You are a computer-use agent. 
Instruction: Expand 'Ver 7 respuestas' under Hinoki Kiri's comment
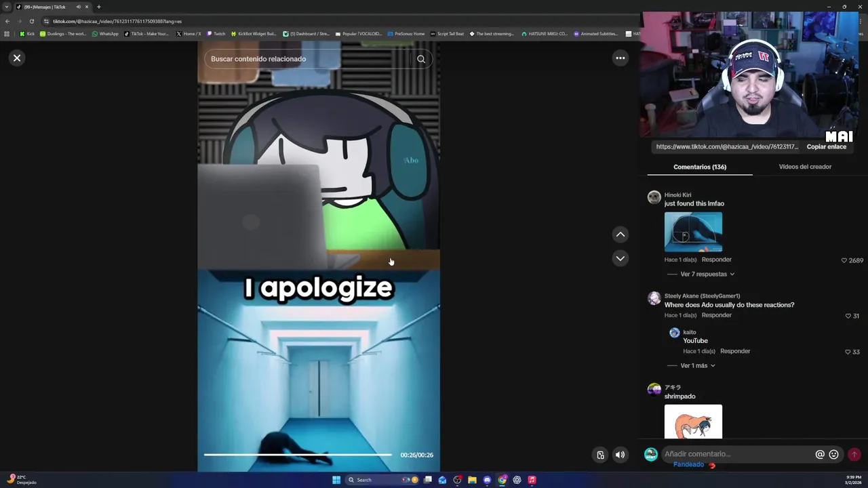point(707,274)
